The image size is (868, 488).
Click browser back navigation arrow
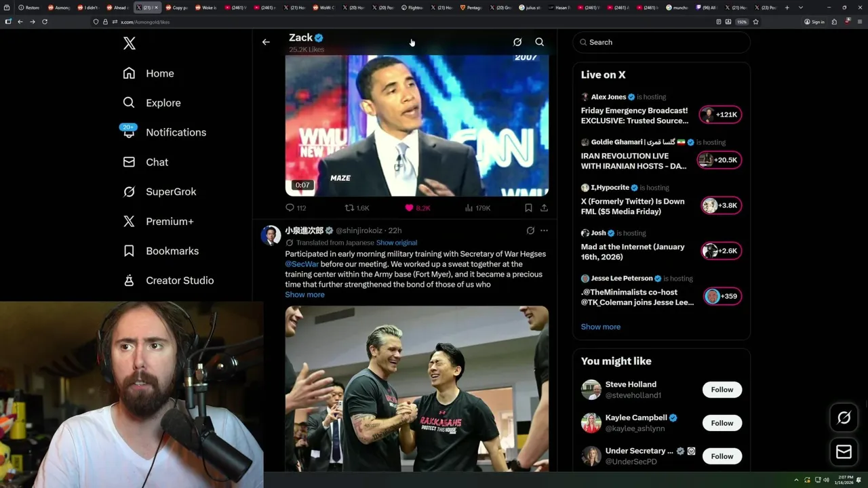[x=20, y=22]
